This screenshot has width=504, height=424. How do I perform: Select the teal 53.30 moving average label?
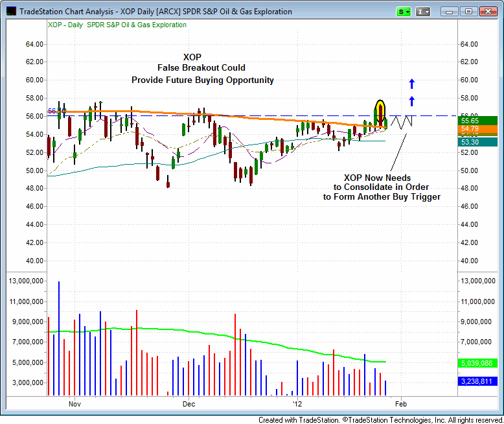[477, 142]
